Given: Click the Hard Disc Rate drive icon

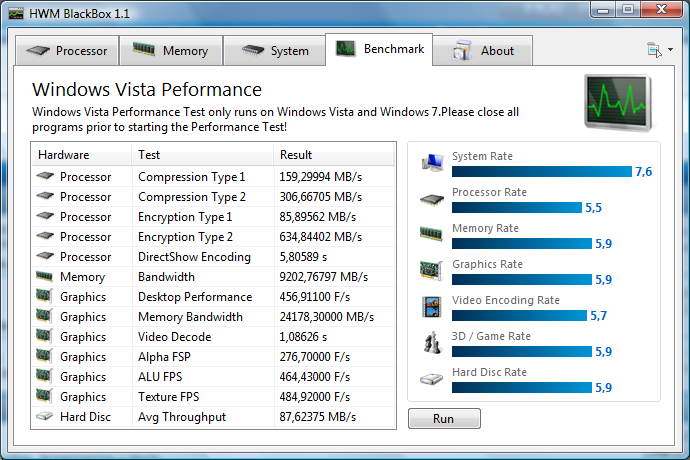Looking at the screenshot, I should click(x=431, y=379).
